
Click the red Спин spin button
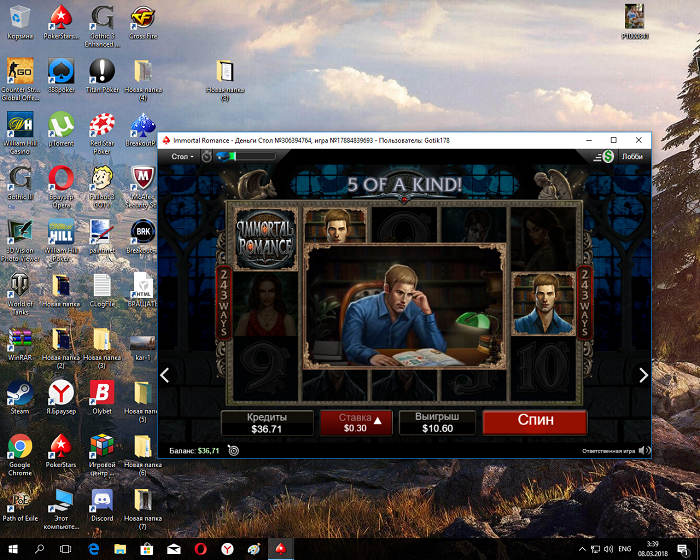pos(534,422)
